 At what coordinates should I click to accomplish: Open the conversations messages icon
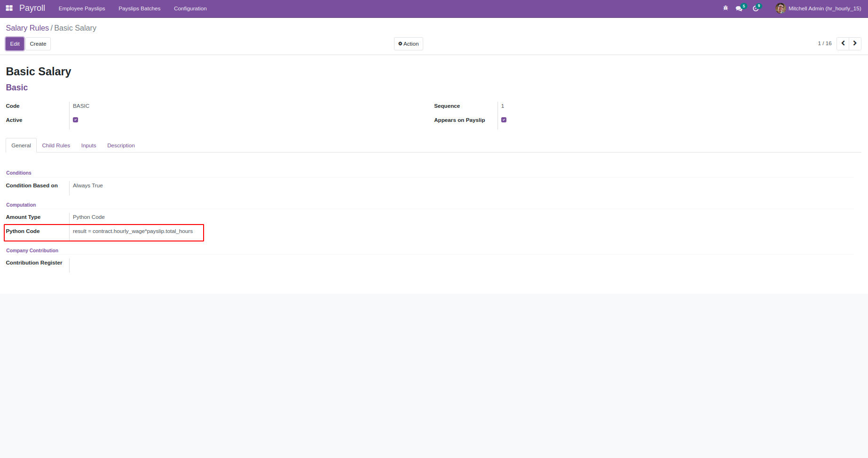pyautogui.click(x=739, y=8)
